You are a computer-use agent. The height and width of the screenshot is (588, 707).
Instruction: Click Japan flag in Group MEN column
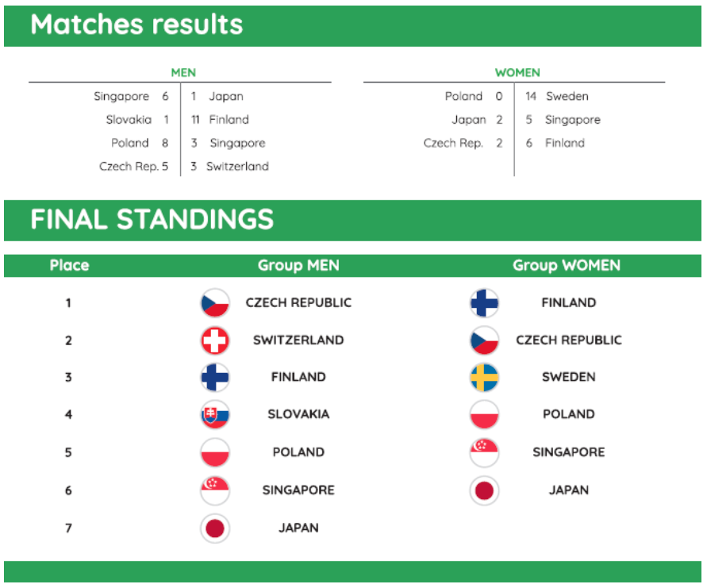tap(214, 528)
